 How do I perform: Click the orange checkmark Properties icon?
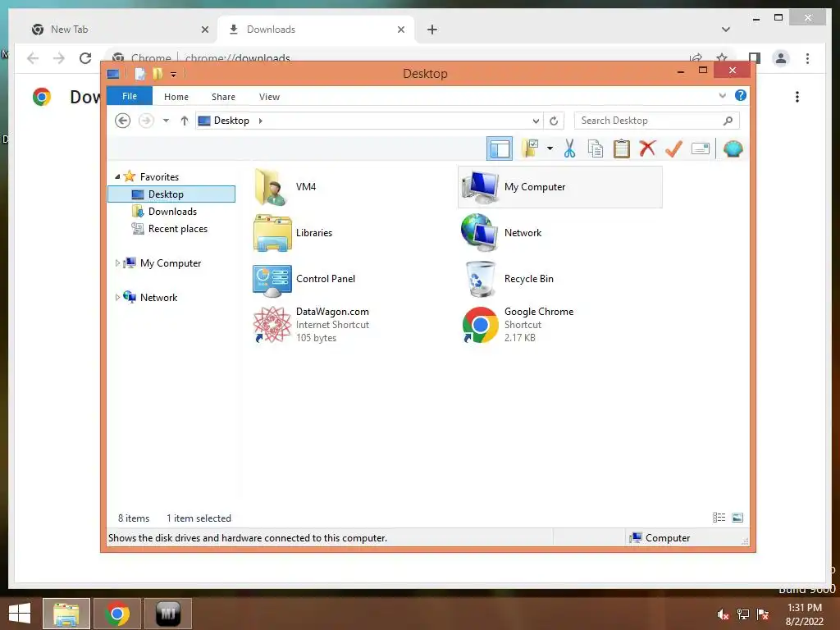tap(673, 148)
